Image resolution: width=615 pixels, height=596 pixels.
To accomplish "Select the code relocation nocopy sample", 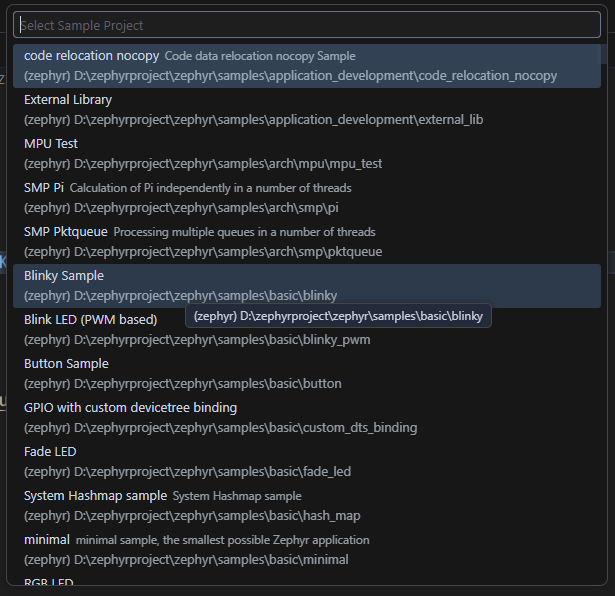I will click(x=307, y=66).
